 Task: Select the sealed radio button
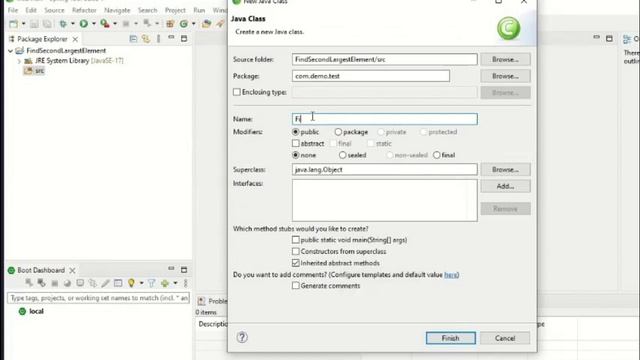342,155
